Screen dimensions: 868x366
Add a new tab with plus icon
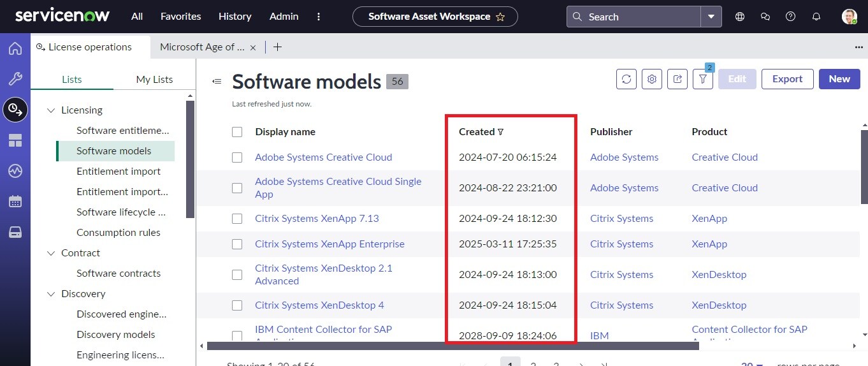(277, 47)
